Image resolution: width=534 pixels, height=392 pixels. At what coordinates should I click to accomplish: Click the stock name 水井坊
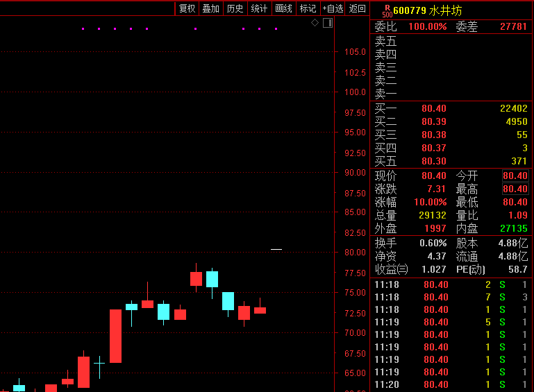click(x=445, y=10)
